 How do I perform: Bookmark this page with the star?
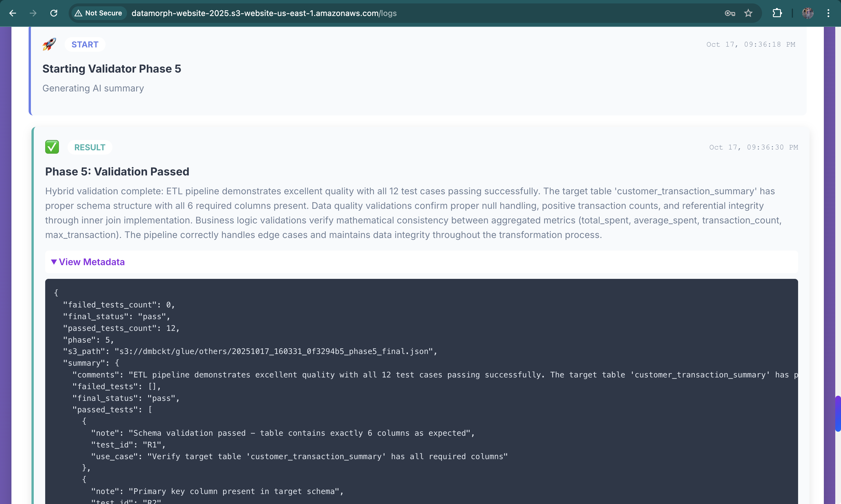pyautogui.click(x=748, y=13)
